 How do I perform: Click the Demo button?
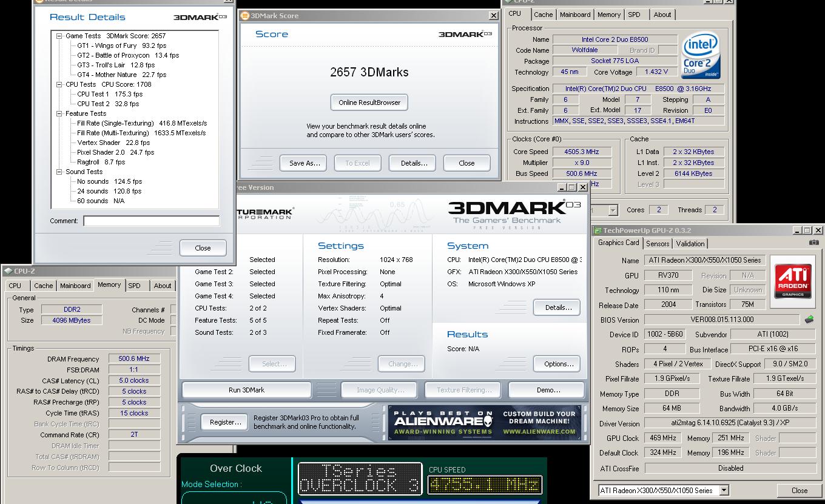coord(548,390)
